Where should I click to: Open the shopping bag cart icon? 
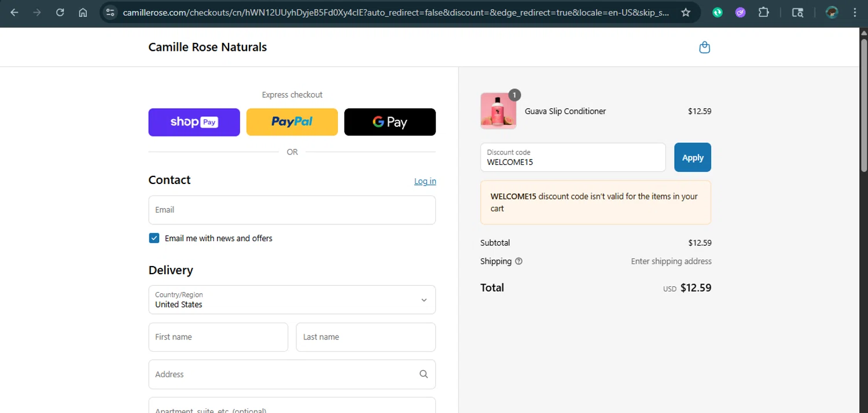coord(704,47)
